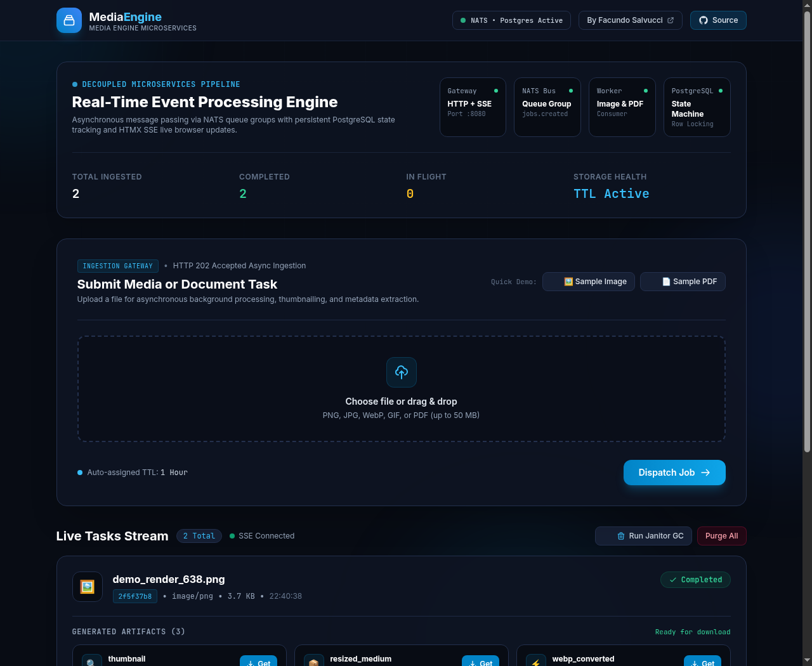Click the Live Tasks Stream heading

pyautogui.click(x=112, y=536)
